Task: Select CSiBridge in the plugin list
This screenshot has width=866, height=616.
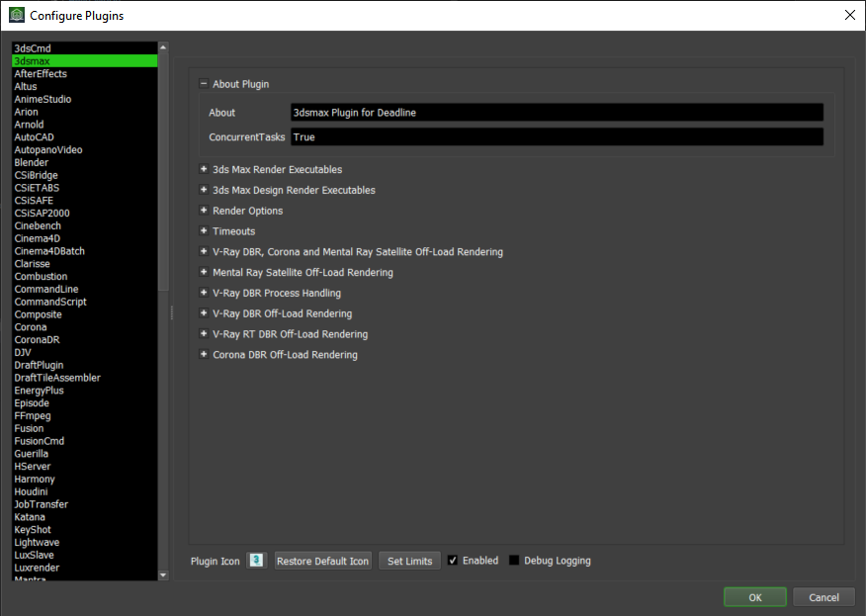Action: point(84,175)
